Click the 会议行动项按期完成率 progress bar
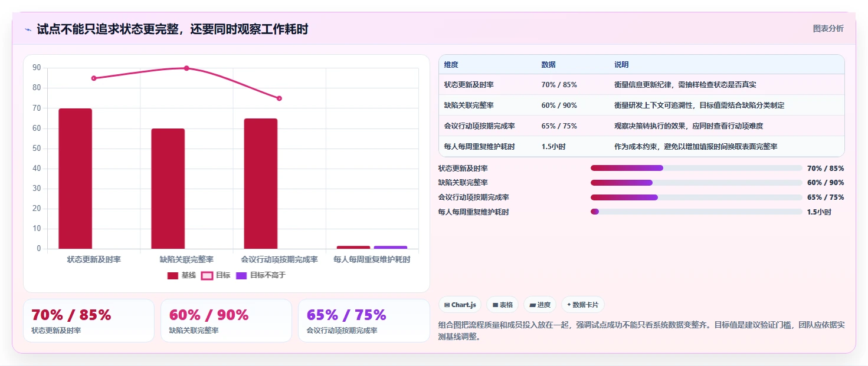This screenshot has height=366, width=868. point(696,197)
